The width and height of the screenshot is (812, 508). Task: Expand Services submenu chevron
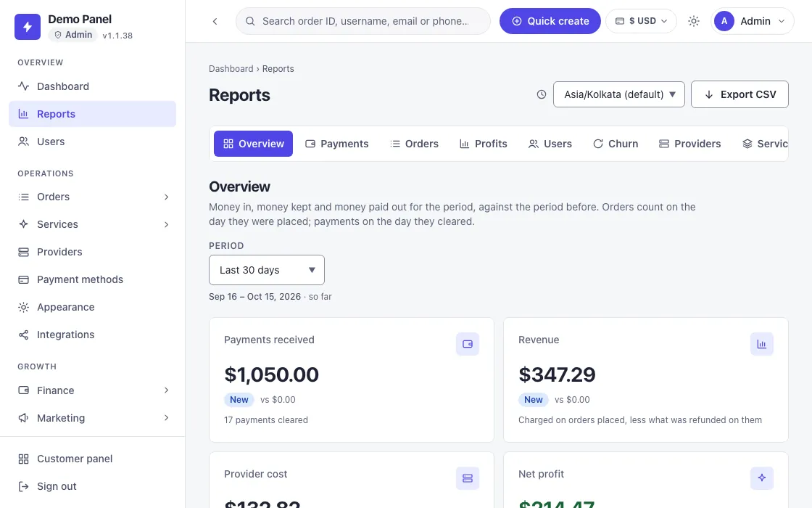166,224
